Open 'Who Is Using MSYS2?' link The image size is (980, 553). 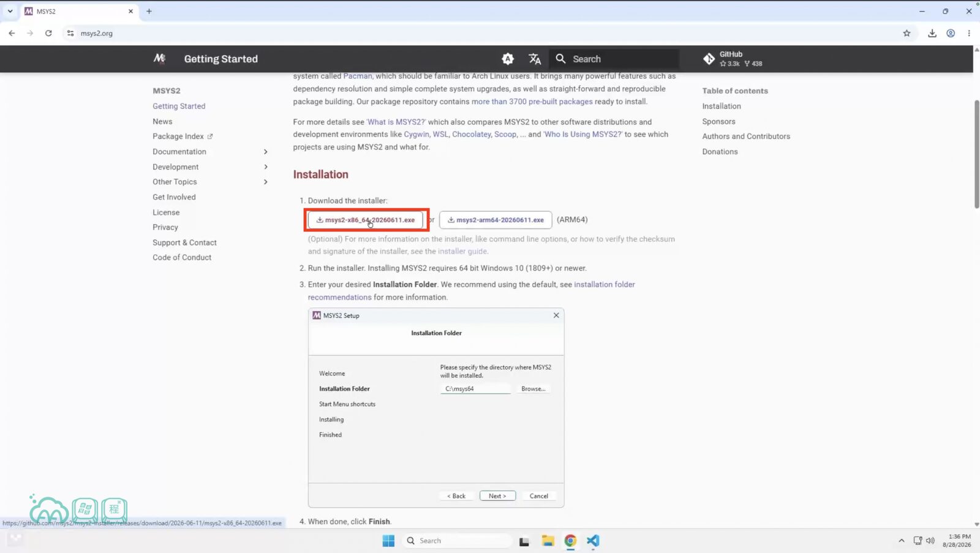pos(582,134)
